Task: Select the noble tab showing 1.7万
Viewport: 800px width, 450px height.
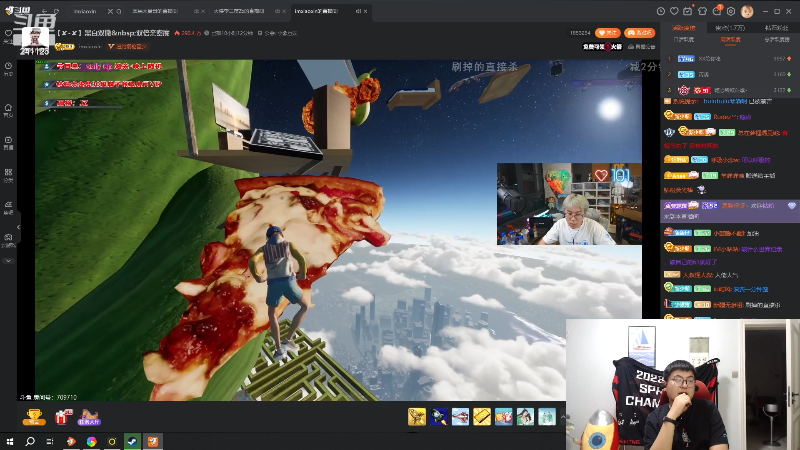Action: pos(730,28)
